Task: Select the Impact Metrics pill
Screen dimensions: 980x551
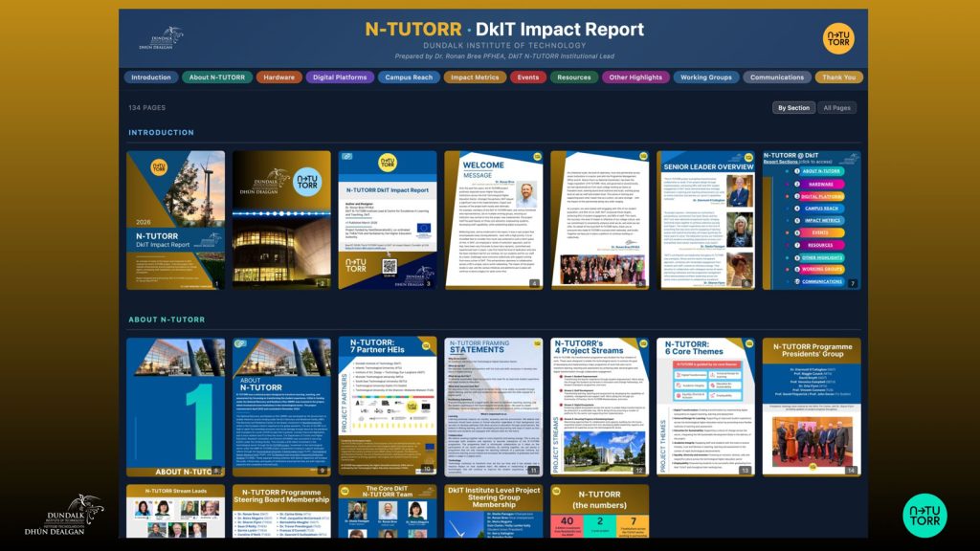Action: [475, 77]
